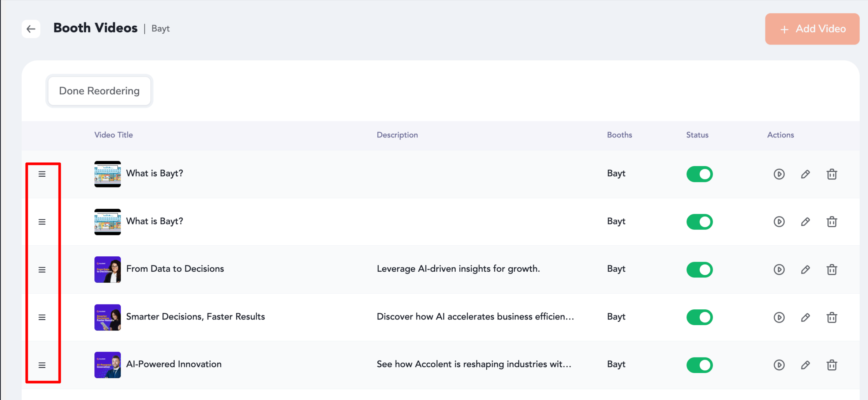Open the thumbnail of the second What is Bayt? video
This screenshot has width=868, height=400.
point(108,222)
